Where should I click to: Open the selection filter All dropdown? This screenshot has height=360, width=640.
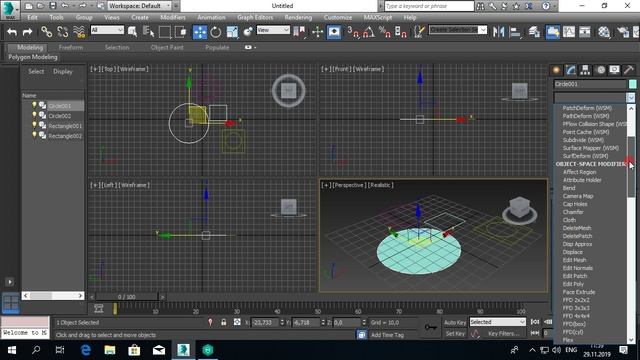click(107, 30)
